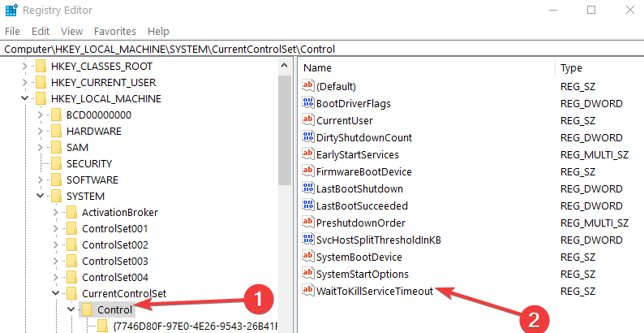Select the HARDWARE folder icon
This screenshot has height=333, width=644.
tap(56, 131)
